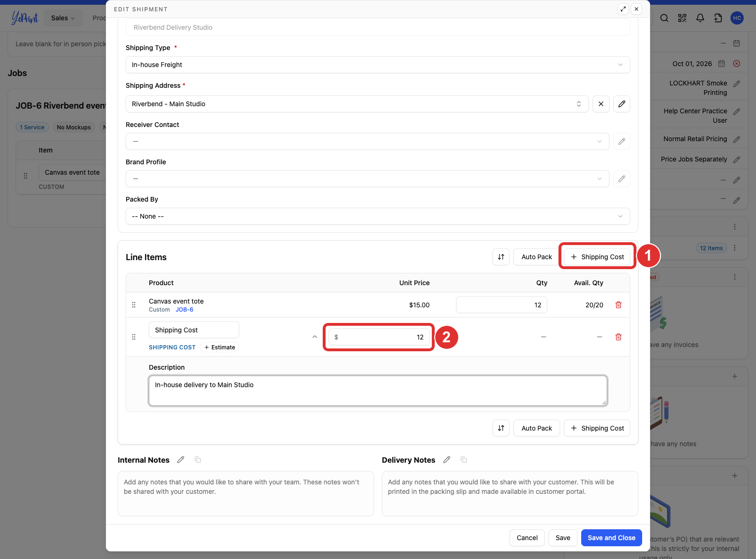Copy Internal Notes icon
This screenshot has width=756, height=559.
[198, 460]
